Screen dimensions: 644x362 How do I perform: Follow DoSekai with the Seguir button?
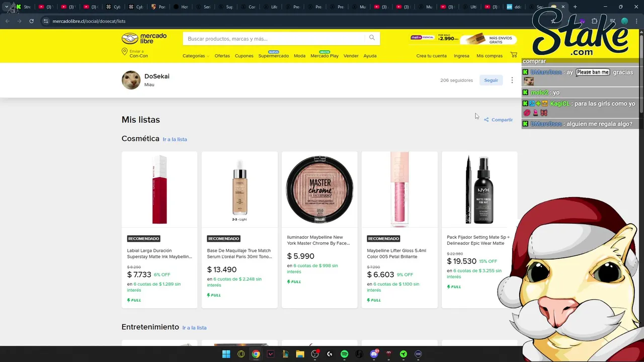click(491, 80)
